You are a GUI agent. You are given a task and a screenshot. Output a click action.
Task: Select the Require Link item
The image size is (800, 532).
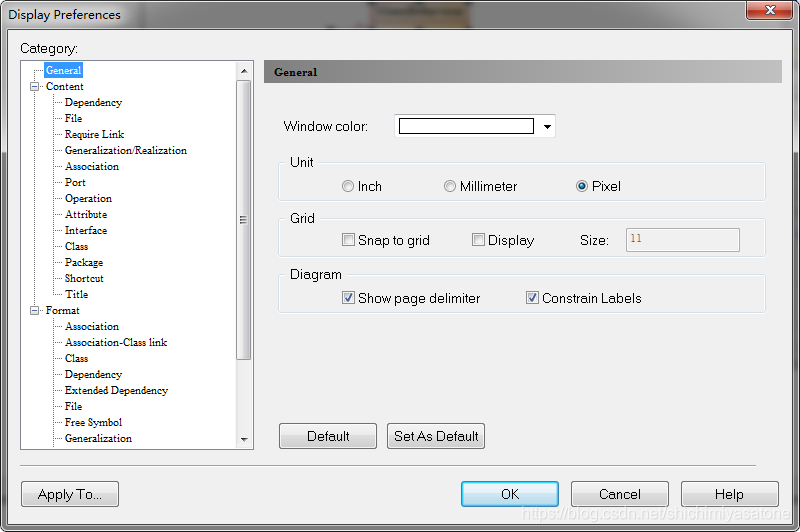94,134
